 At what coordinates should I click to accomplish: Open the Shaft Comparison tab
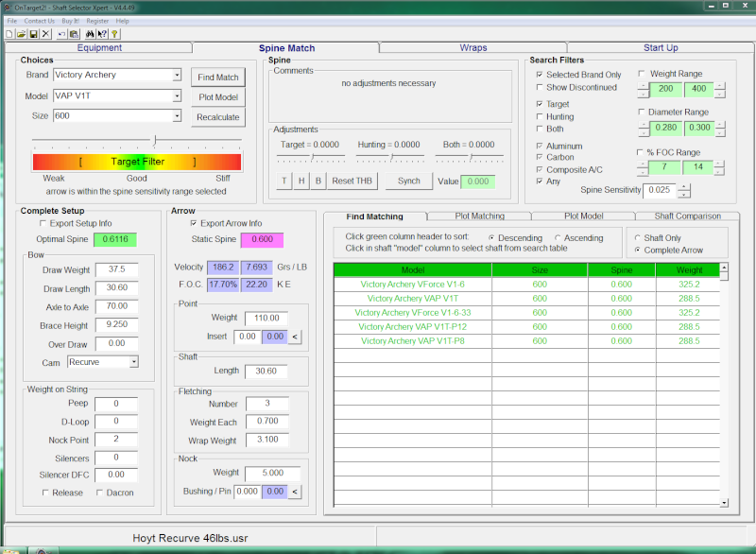click(x=688, y=216)
